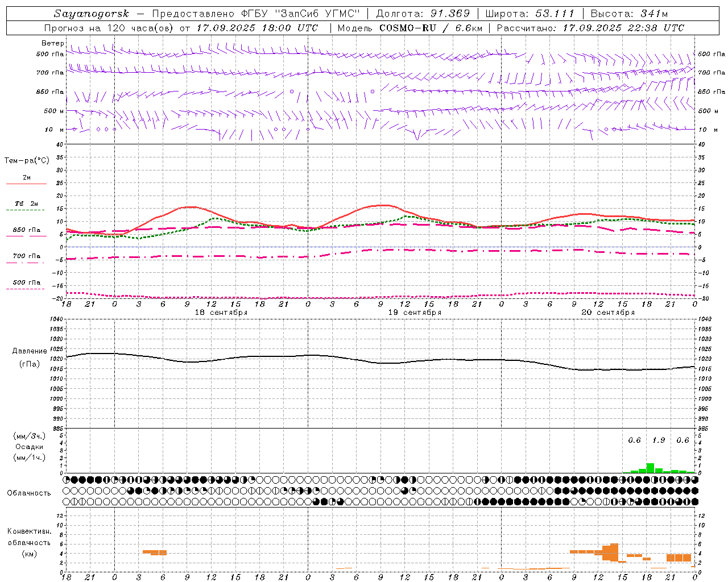Viewport: 728px width, 582px height.
Task: Click the 700 гПа temperature legend entry with its dash-dot line
Action: 26,259
